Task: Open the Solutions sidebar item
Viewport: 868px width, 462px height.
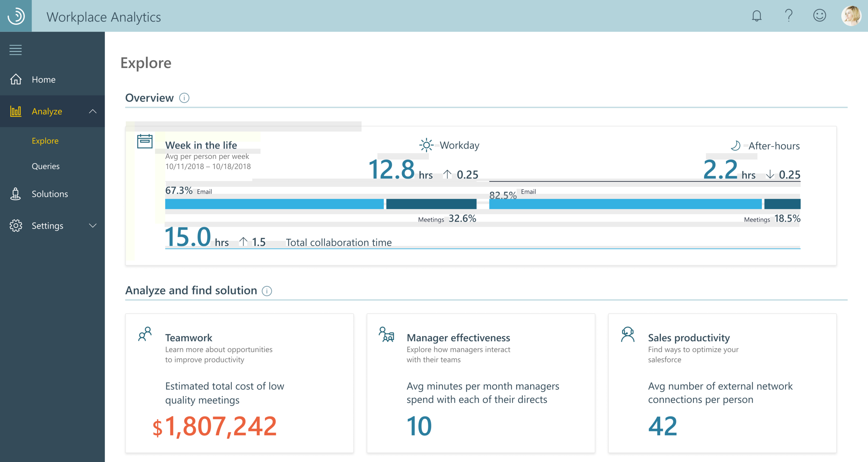Action: [50, 194]
